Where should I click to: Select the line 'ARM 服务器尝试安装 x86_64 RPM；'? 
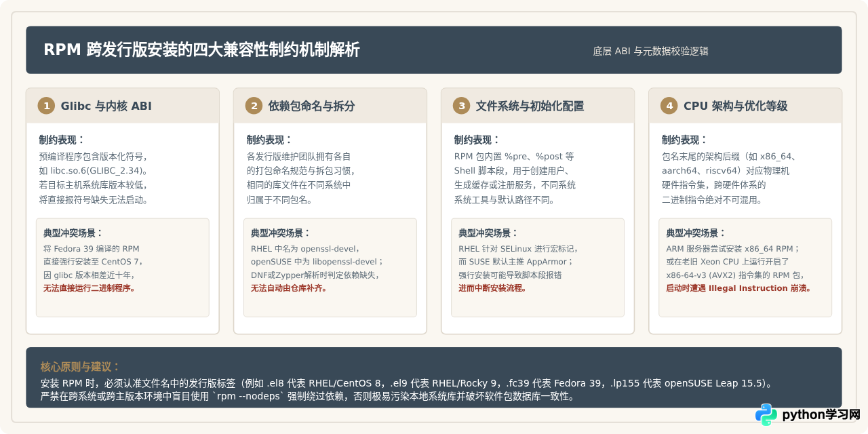(x=733, y=248)
